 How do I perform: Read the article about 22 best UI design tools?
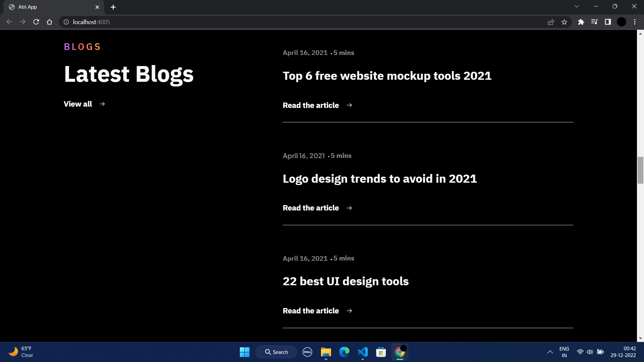(311, 310)
